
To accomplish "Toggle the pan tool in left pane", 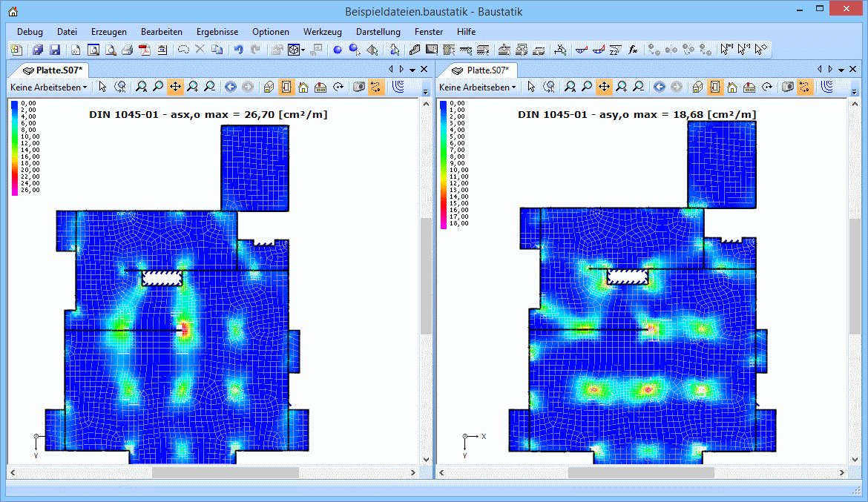I will coord(175,87).
